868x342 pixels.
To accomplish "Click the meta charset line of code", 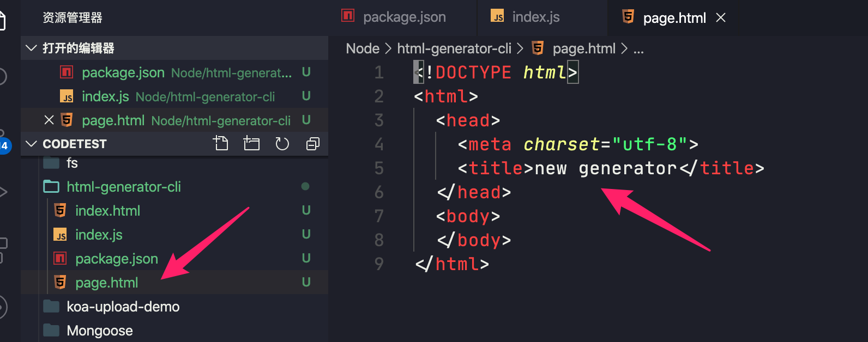I will click(578, 144).
